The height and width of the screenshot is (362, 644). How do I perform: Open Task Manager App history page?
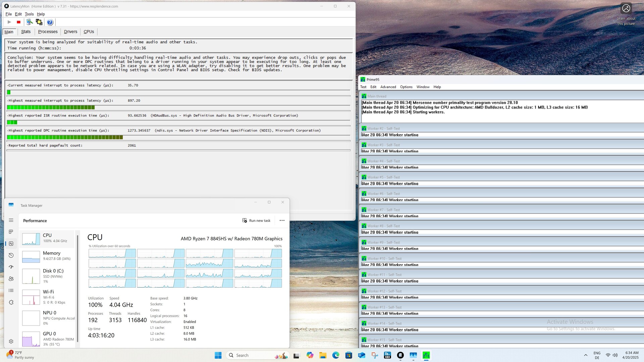click(x=11, y=255)
